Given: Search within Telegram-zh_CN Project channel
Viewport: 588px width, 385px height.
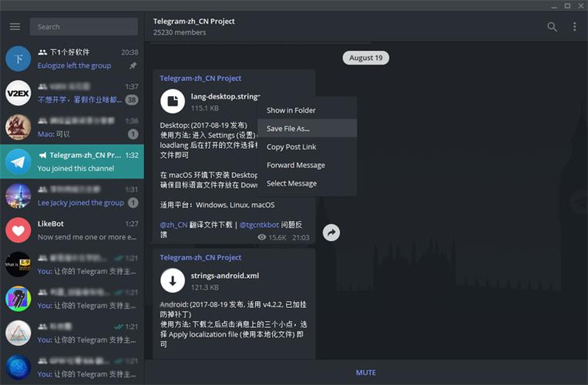Looking at the screenshot, I should tap(552, 27).
